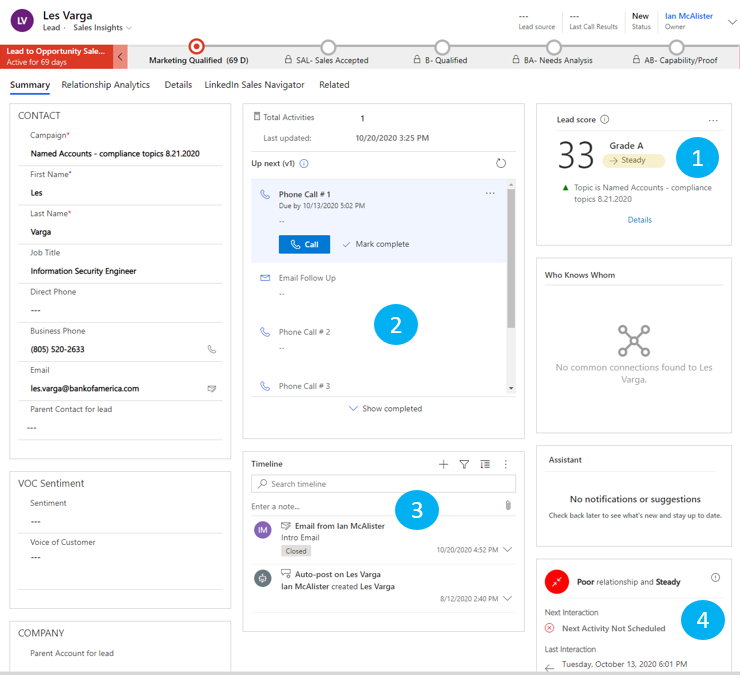The height and width of the screenshot is (682, 741).
Task: Expand the header details chevron
Action: (732, 22)
